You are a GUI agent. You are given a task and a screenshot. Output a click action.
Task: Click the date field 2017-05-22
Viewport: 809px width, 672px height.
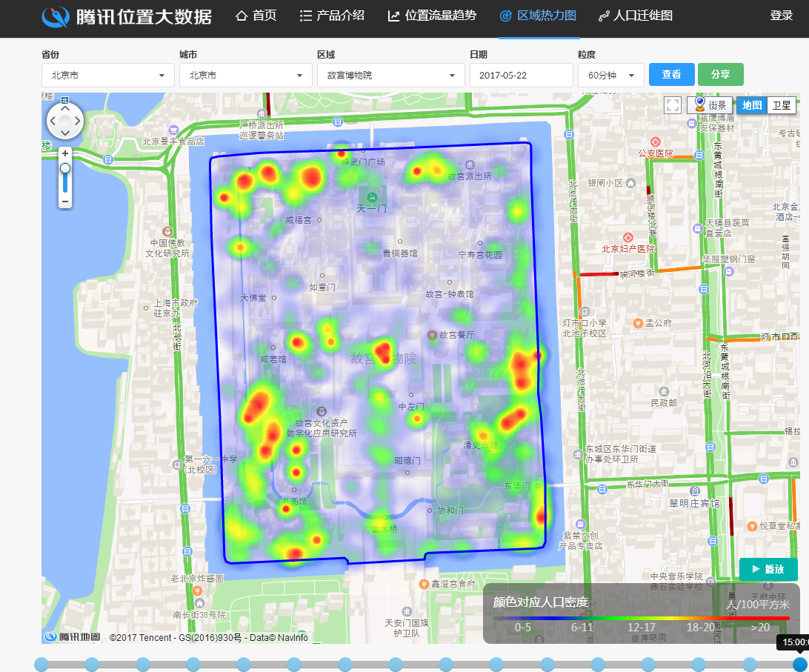[x=521, y=76]
